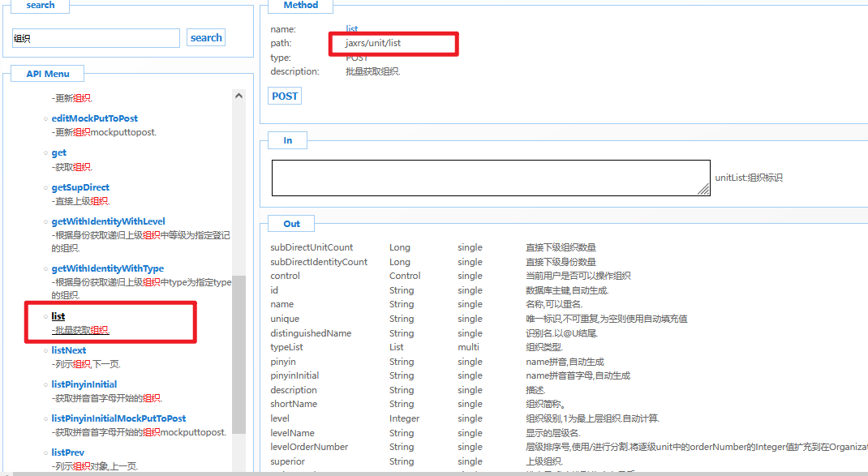Viewport: 868px width, 476px height.
Task: Click the POST button
Action: (285, 96)
